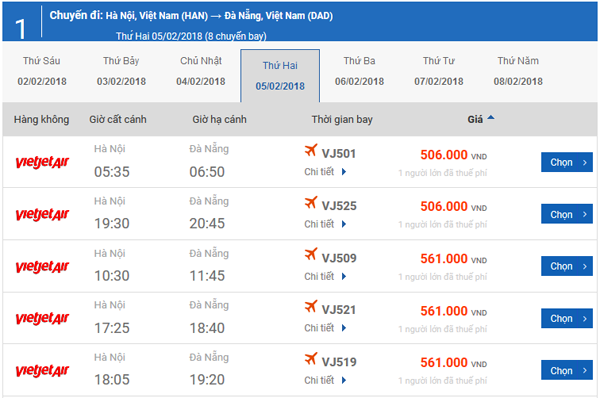Sort flights using the Giá arrow
The width and height of the screenshot is (600, 398).
491,118
